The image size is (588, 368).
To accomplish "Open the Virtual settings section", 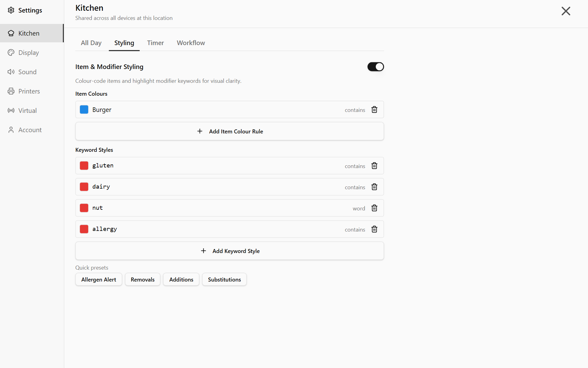I will point(32,110).
